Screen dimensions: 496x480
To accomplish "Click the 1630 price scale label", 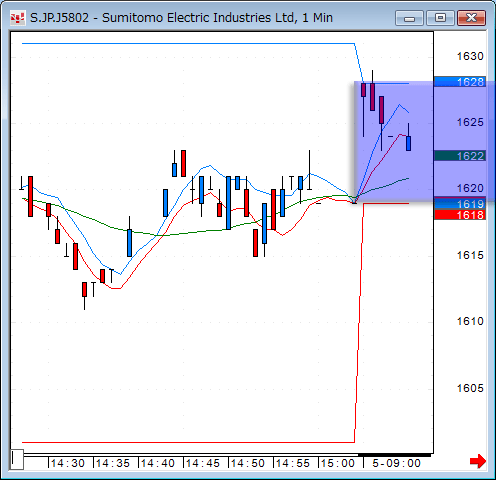I will 470,56.
